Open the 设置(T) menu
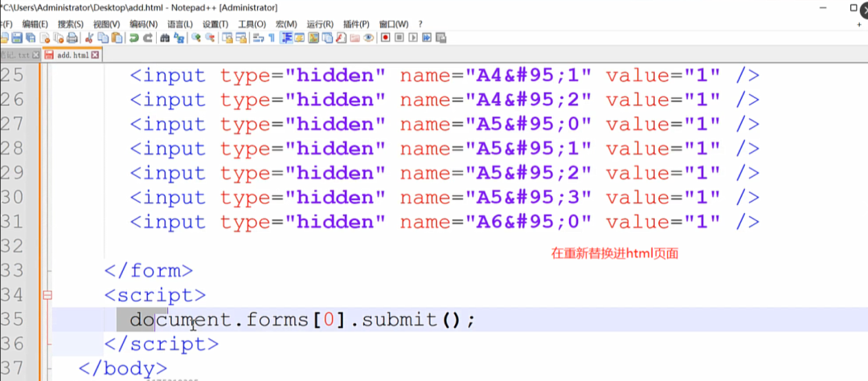Image resolution: width=868 pixels, height=381 pixels. 215,24
